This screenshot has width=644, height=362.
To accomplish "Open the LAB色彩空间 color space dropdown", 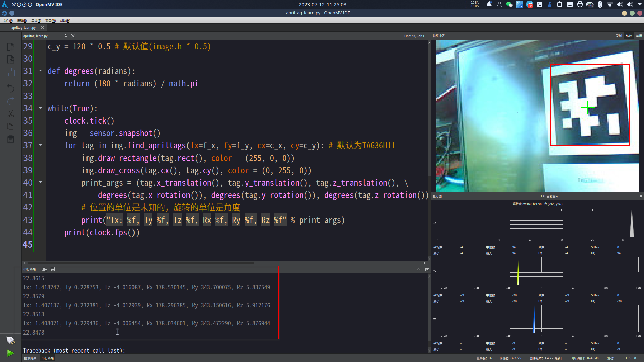I will pyautogui.click(x=549, y=196).
